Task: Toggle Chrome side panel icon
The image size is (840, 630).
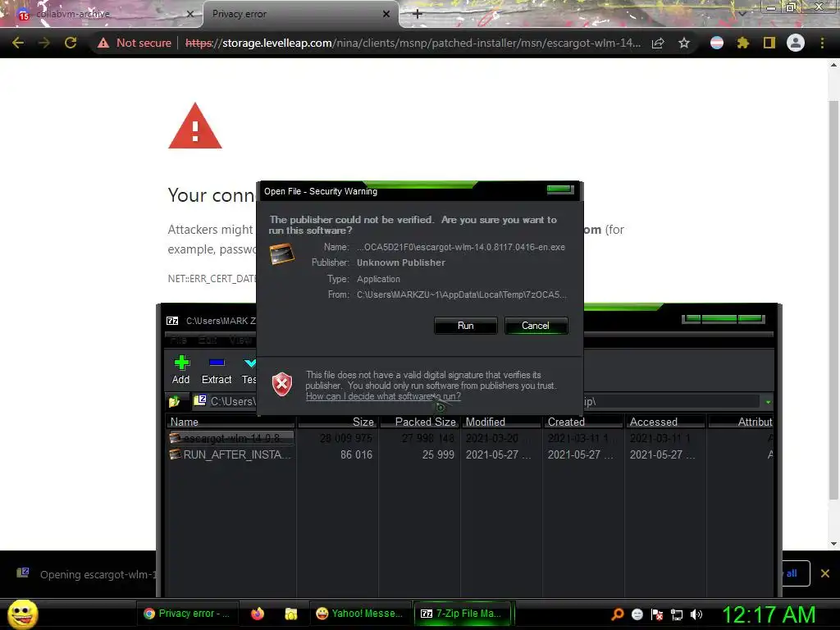Action: click(x=769, y=43)
